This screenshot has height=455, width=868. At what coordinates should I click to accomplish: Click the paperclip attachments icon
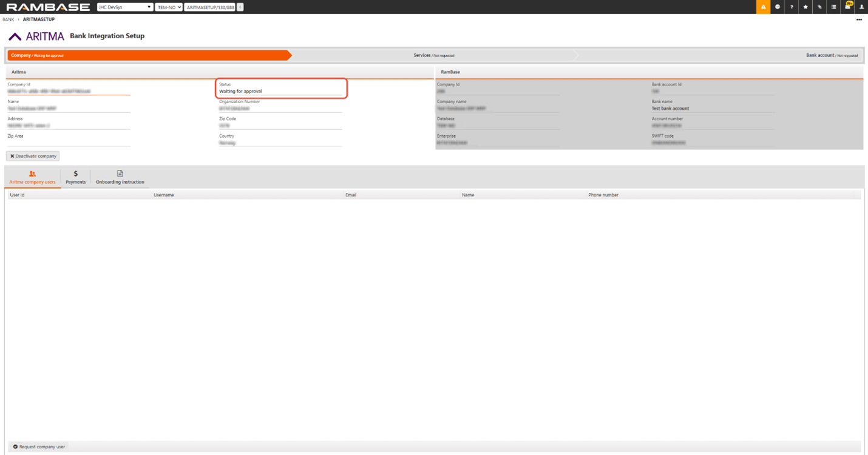point(819,7)
